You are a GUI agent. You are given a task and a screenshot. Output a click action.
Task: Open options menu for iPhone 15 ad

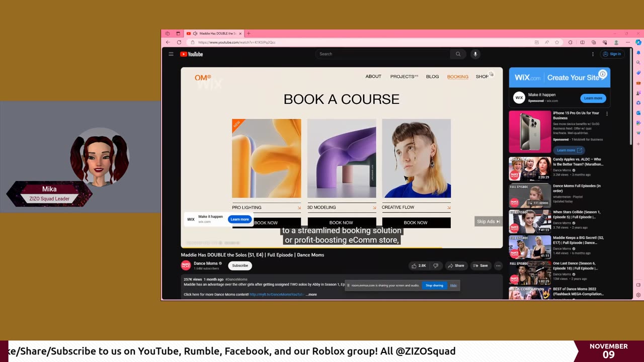coord(607,114)
